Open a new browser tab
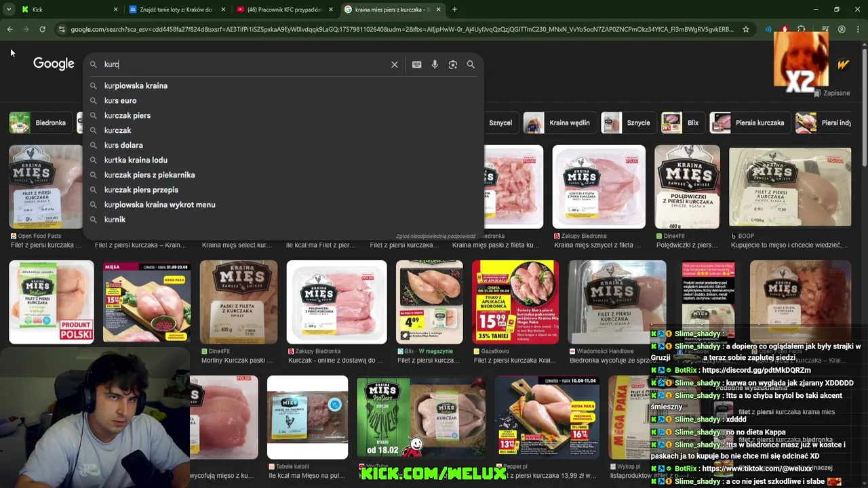 pyautogui.click(x=454, y=9)
